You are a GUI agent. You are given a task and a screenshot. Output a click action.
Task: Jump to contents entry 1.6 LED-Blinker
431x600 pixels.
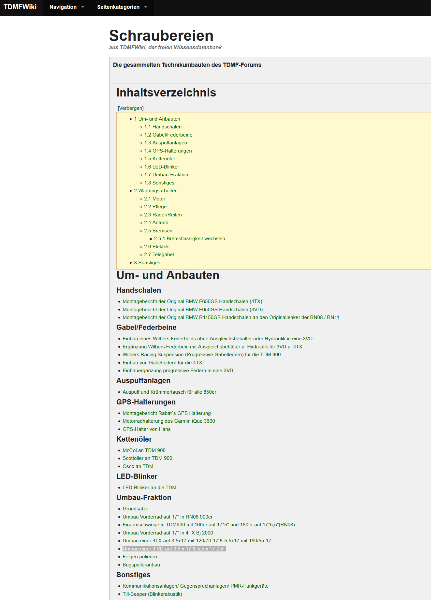[x=162, y=167]
